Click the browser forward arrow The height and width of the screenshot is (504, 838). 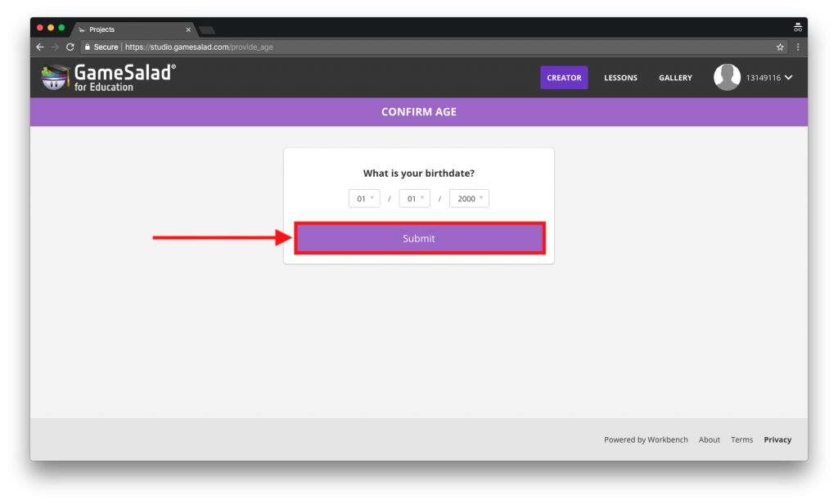55,47
